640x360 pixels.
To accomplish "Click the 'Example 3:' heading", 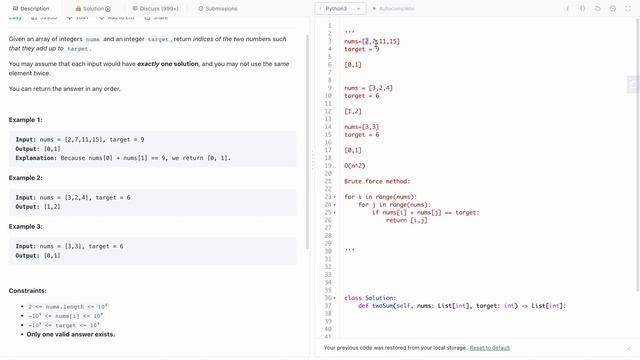I will click(25, 227).
